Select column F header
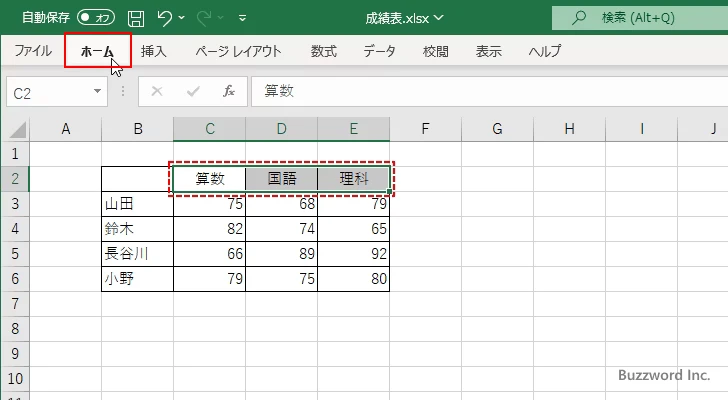The height and width of the screenshot is (400, 728). coord(425,129)
